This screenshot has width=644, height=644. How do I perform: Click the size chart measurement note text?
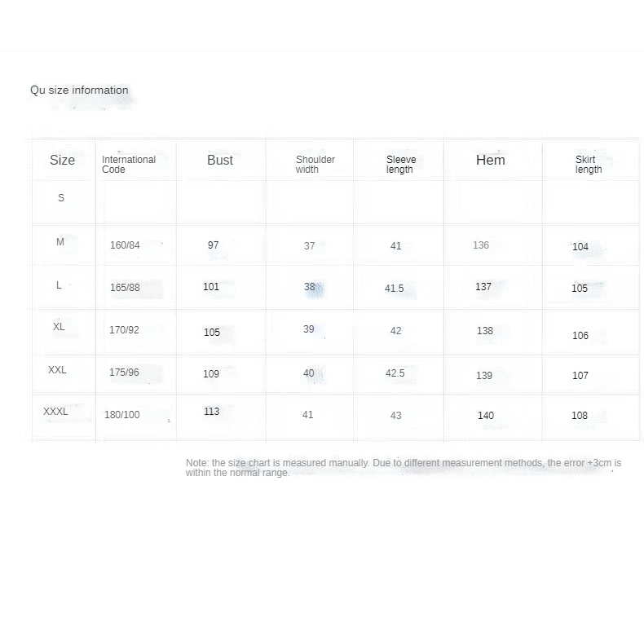click(404, 467)
